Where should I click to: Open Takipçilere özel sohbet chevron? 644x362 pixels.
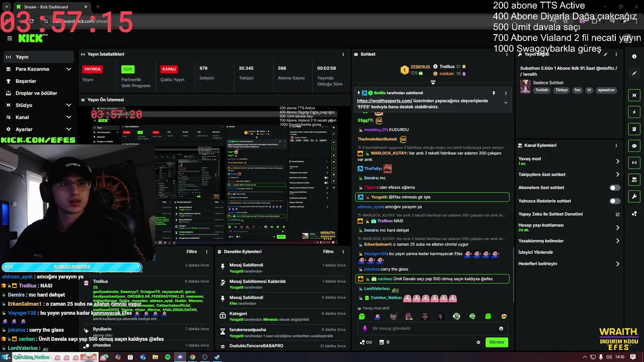tap(618, 174)
